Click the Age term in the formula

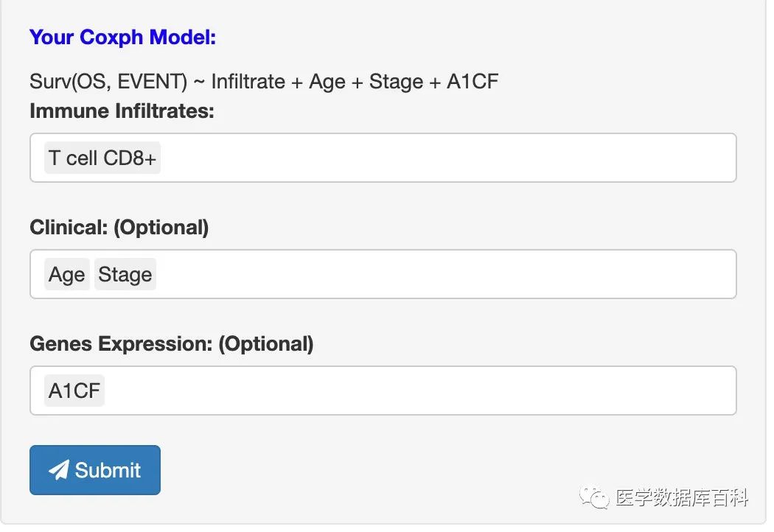(x=327, y=81)
